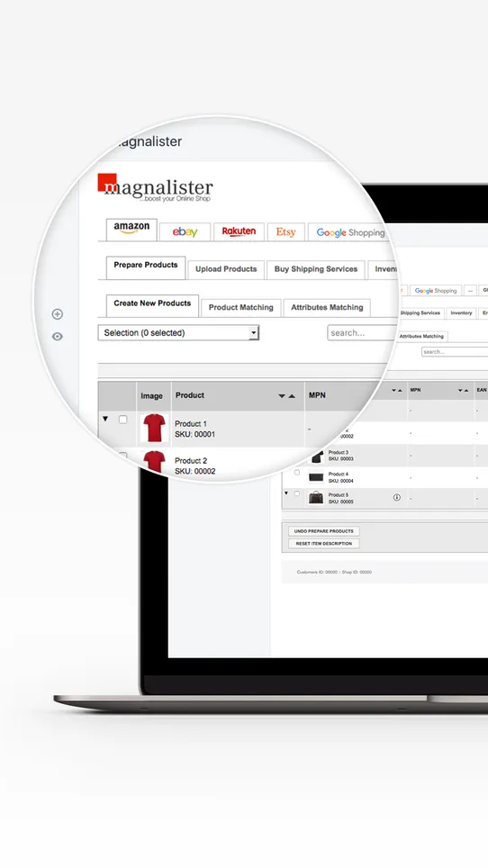Expand the Product 5 row triangle
Viewport: 488px width, 868px height.
pyautogui.click(x=286, y=493)
